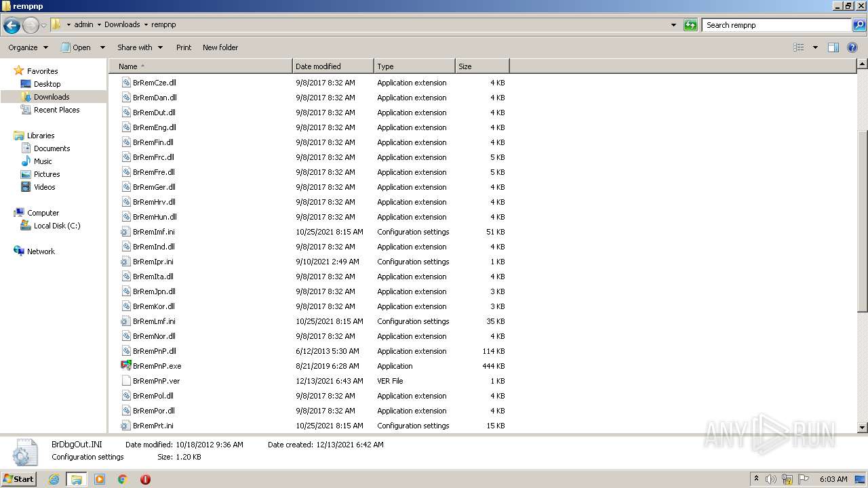Select the BrRemCze.dll file icon
868x488 pixels.
tap(125, 83)
